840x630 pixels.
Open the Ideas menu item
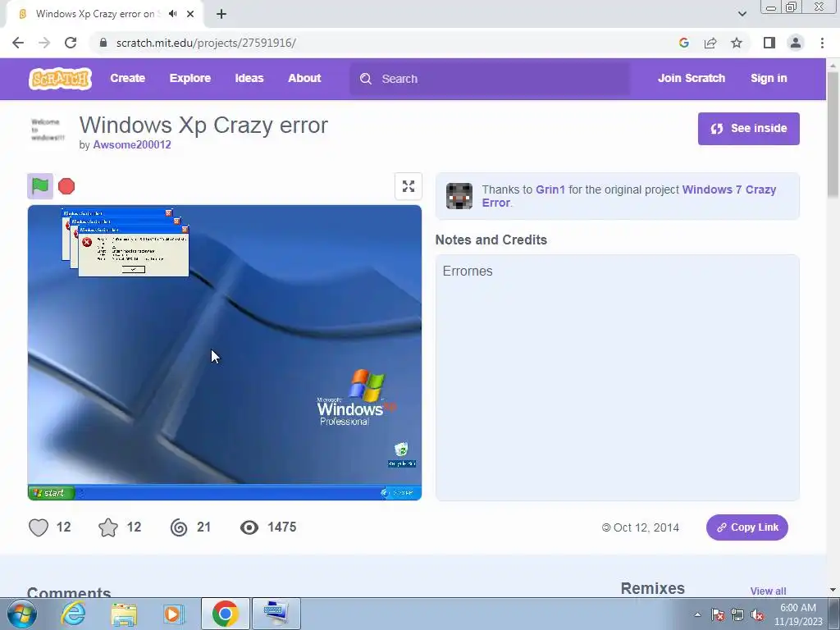tap(249, 78)
